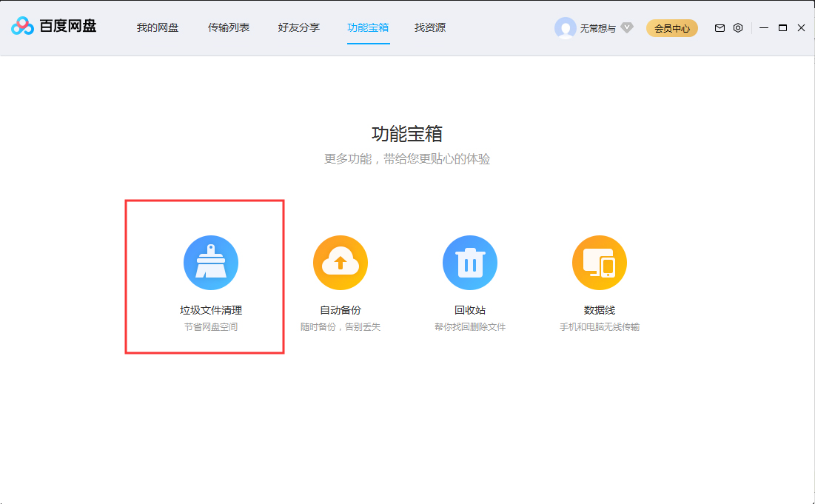Launch 自动备份 automatic backup

click(x=341, y=262)
